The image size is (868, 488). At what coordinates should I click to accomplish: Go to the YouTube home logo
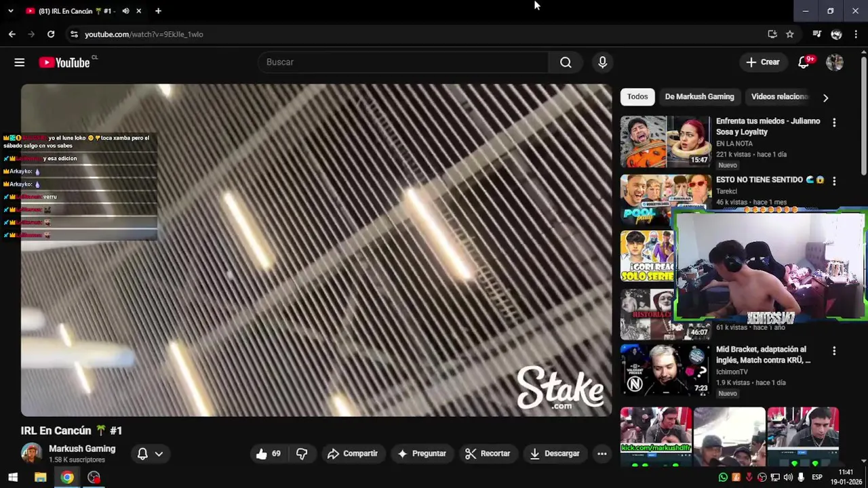[x=64, y=62]
